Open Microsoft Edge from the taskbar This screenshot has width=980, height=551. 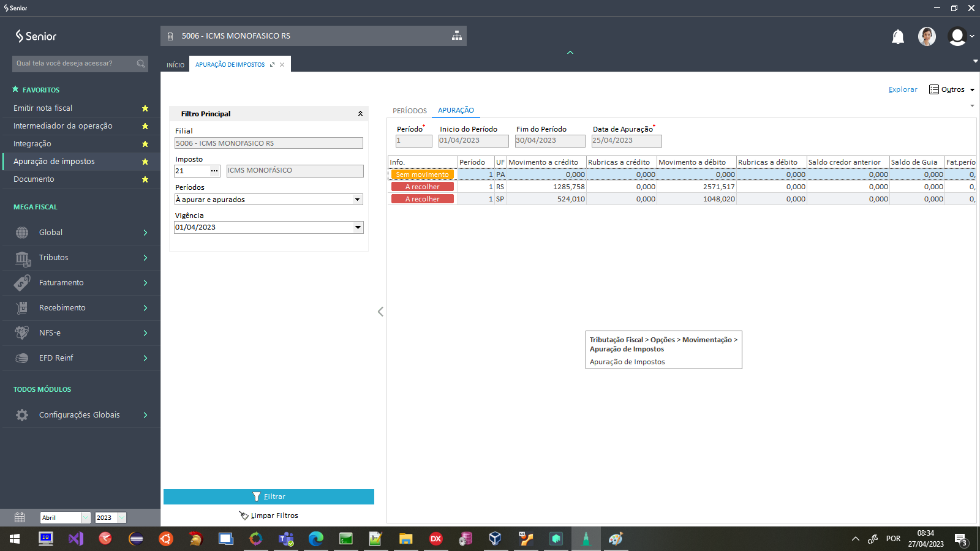coord(315,539)
